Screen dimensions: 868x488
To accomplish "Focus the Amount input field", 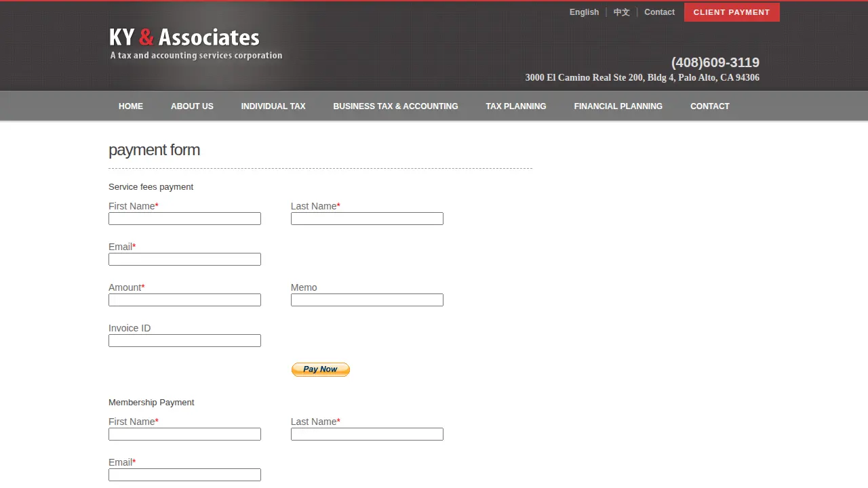I will pos(184,300).
